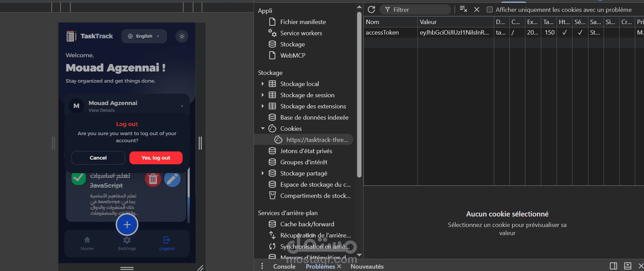Enable only cookies with a problem checkbox

pyautogui.click(x=490, y=9)
